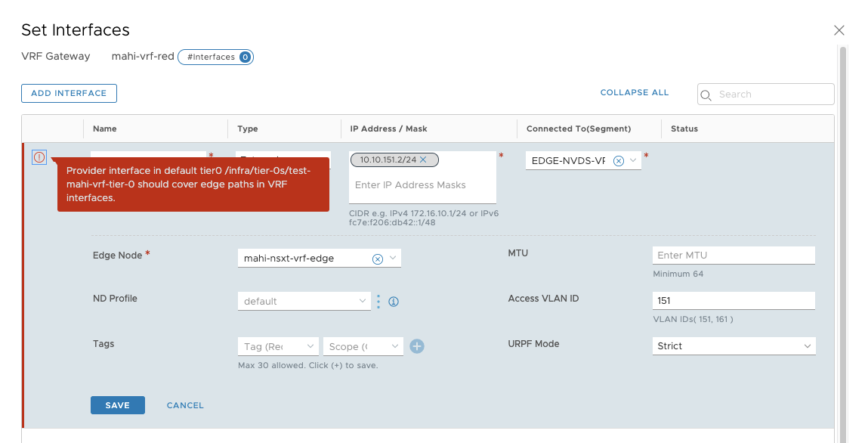The height and width of the screenshot is (443, 868).
Task: Click the URPF Mode label
Action: [533, 344]
